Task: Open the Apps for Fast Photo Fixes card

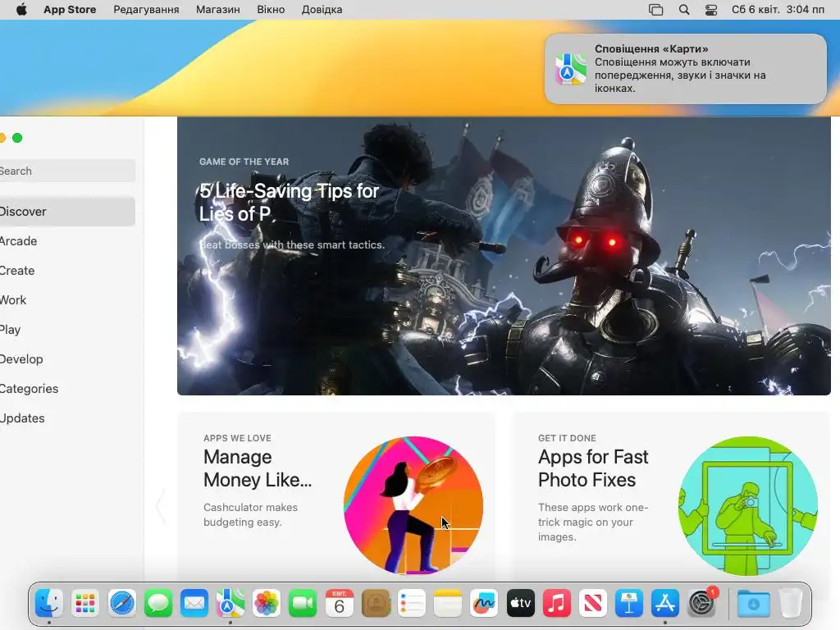Action: [672, 498]
